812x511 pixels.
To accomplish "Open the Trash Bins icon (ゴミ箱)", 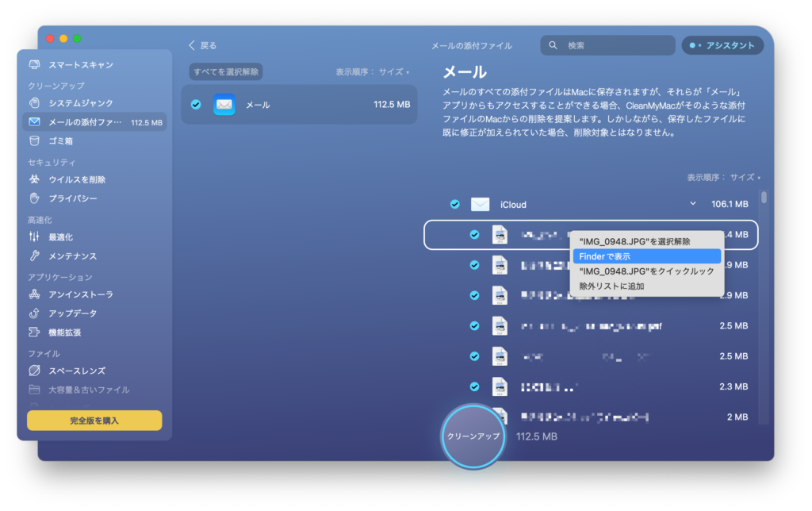I will click(34, 141).
